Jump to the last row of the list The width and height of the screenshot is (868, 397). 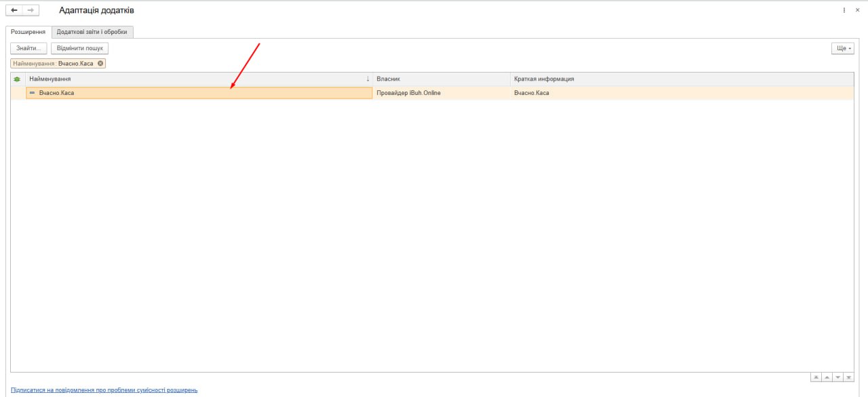point(848,377)
